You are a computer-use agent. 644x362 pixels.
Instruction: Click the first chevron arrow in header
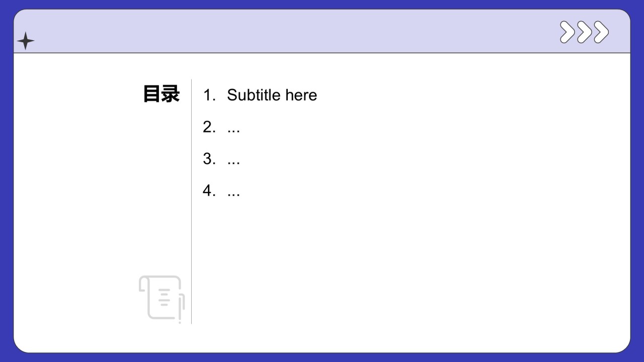coord(568,32)
